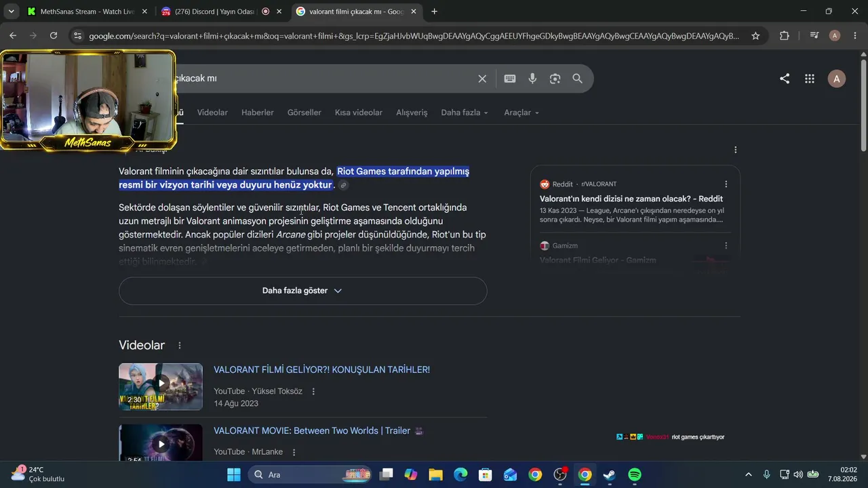The height and width of the screenshot is (488, 868).
Task: Switch to the Görseller results tab
Action: point(304,113)
